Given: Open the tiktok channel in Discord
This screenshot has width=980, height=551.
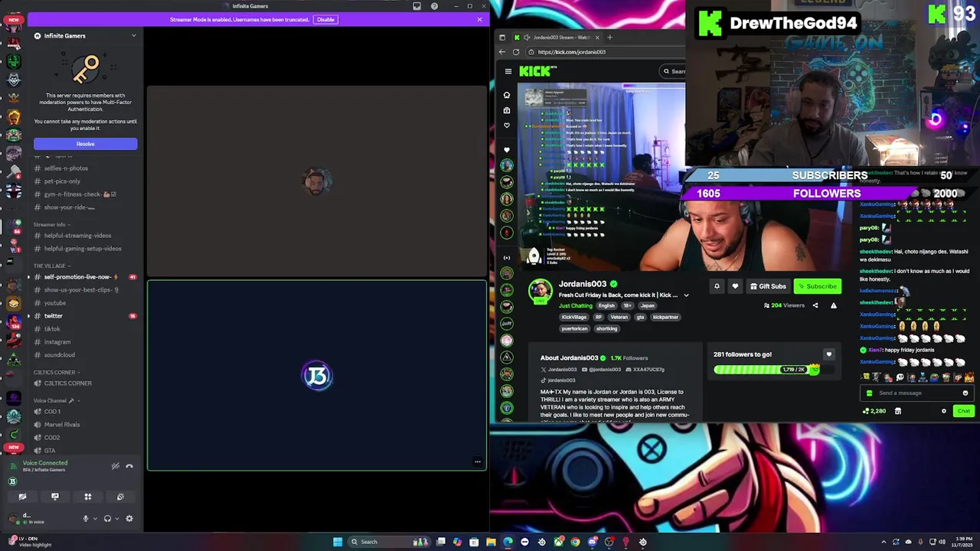Looking at the screenshot, I should tap(52, 329).
